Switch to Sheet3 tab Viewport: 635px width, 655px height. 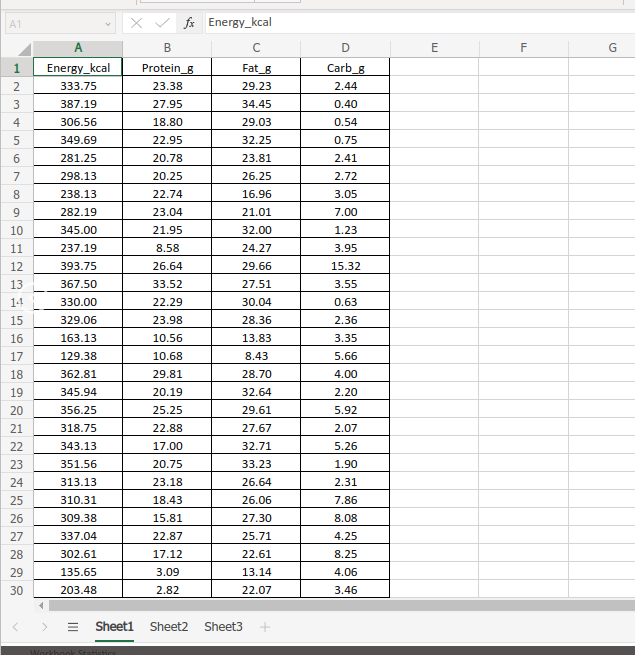point(223,627)
